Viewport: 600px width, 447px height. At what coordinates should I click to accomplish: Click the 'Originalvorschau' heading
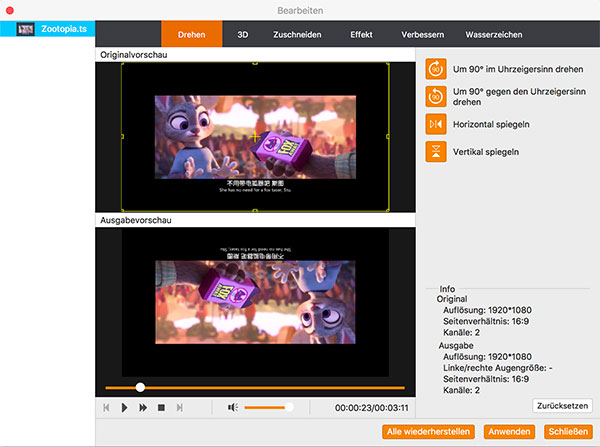134,55
